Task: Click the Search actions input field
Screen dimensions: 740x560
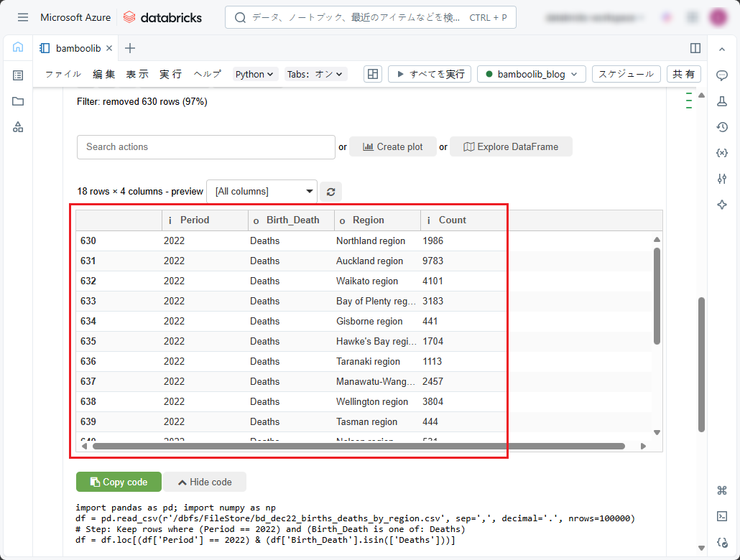Action: click(205, 146)
